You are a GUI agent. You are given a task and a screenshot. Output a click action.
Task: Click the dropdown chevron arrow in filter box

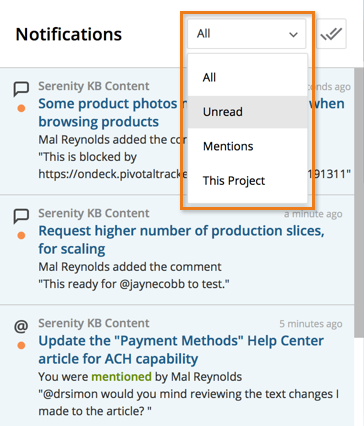pos(293,34)
